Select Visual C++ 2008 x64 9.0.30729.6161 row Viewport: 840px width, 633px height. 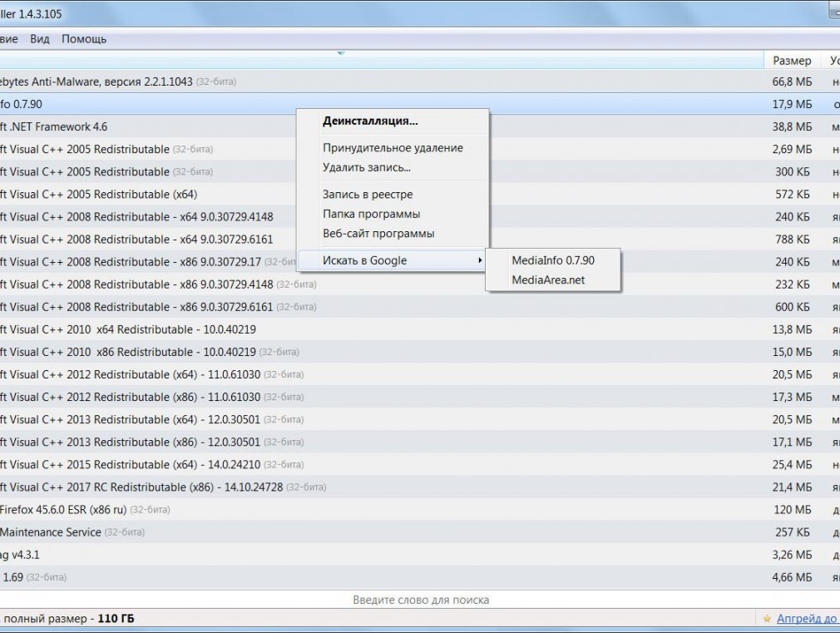point(420,239)
